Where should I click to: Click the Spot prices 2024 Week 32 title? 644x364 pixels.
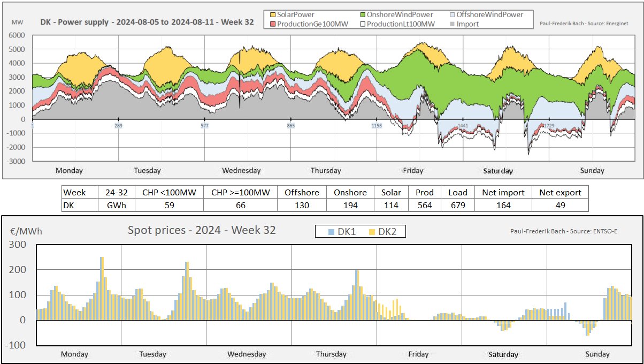pos(202,230)
